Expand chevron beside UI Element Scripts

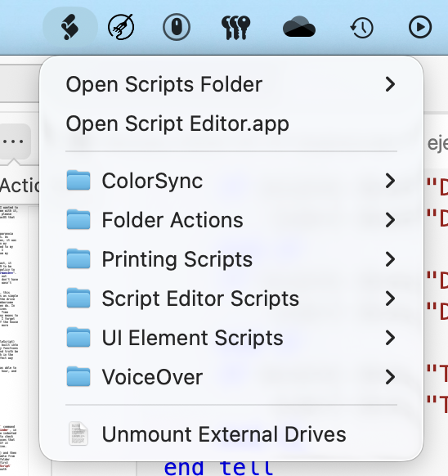390,338
